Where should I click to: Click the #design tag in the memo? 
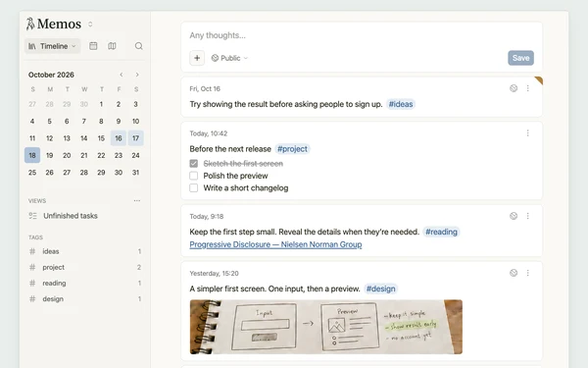(380, 289)
